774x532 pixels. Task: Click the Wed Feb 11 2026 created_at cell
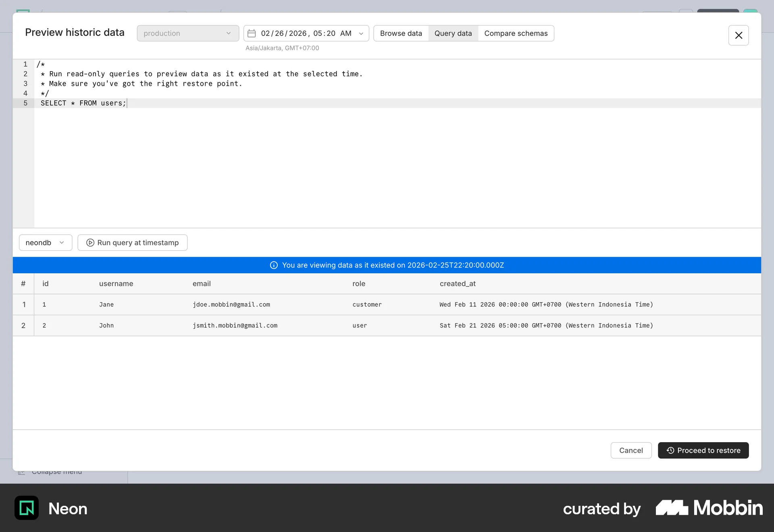(x=546, y=305)
